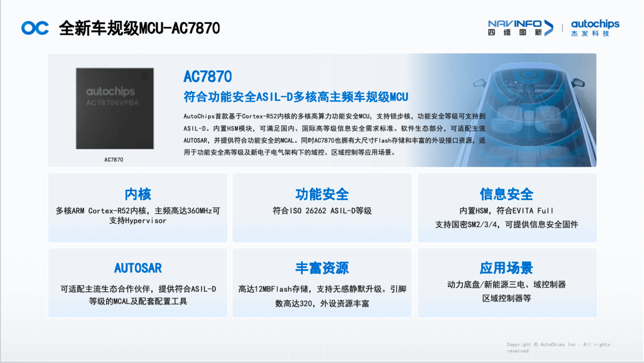Select the 丰富资源 rich resources card
Image resolution: width=644 pixels, height=363 pixels.
click(x=323, y=269)
